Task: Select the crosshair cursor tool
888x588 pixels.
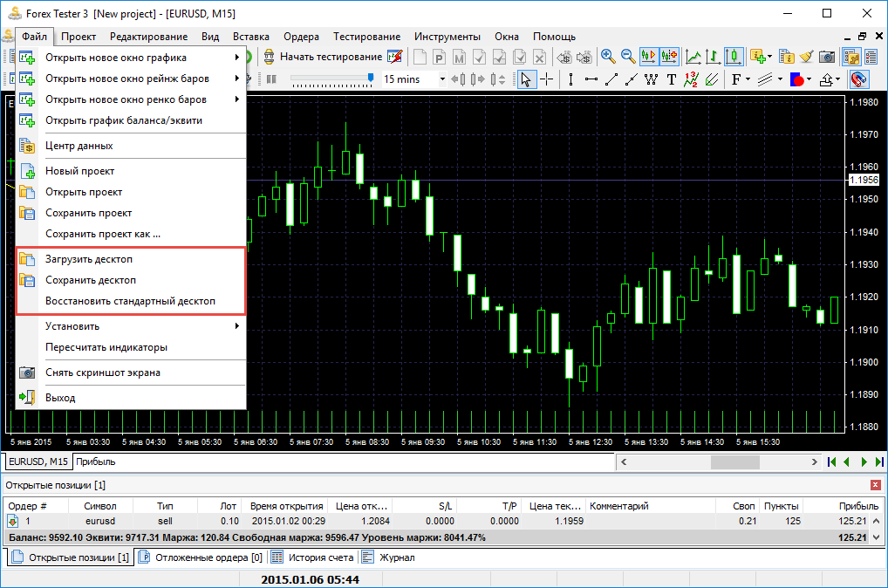Action: pos(547,79)
